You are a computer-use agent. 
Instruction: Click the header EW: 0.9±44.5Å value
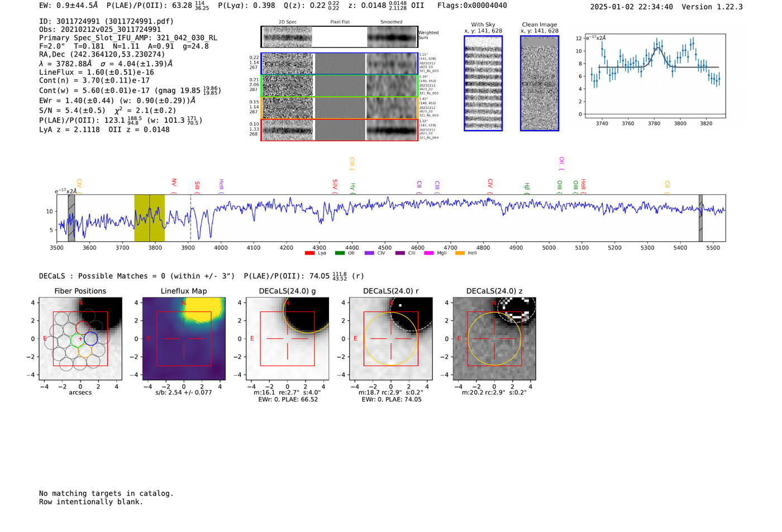(x=68, y=6)
